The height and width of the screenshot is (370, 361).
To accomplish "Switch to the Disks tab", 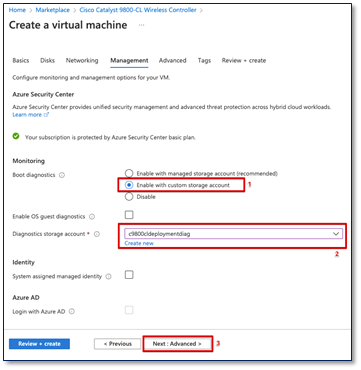I will 47,61.
